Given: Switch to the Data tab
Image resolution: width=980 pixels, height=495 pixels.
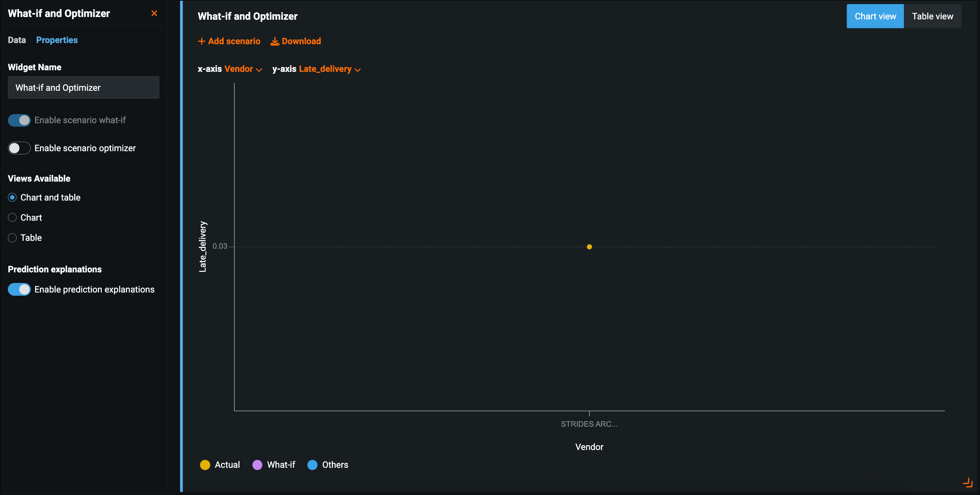Looking at the screenshot, I should [17, 40].
